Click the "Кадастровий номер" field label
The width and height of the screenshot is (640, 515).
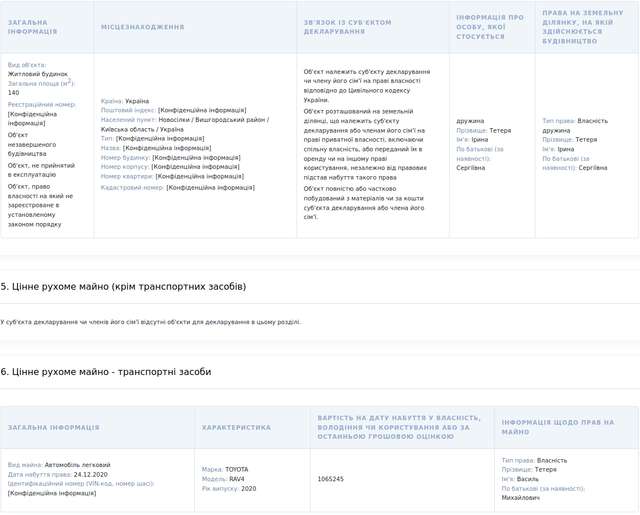click(x=132, y=187)
